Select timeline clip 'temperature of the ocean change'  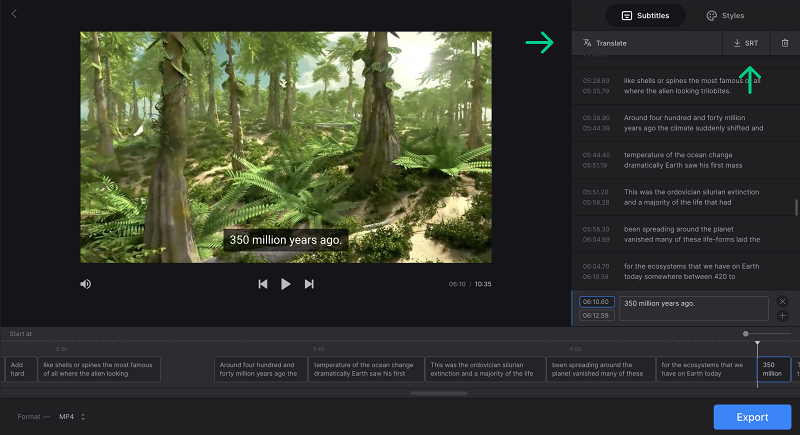tap(366, 369)
